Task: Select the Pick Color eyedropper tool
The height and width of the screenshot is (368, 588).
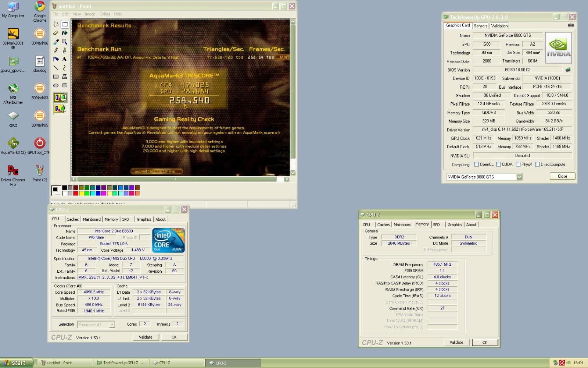Action: (x=56, y=42)
